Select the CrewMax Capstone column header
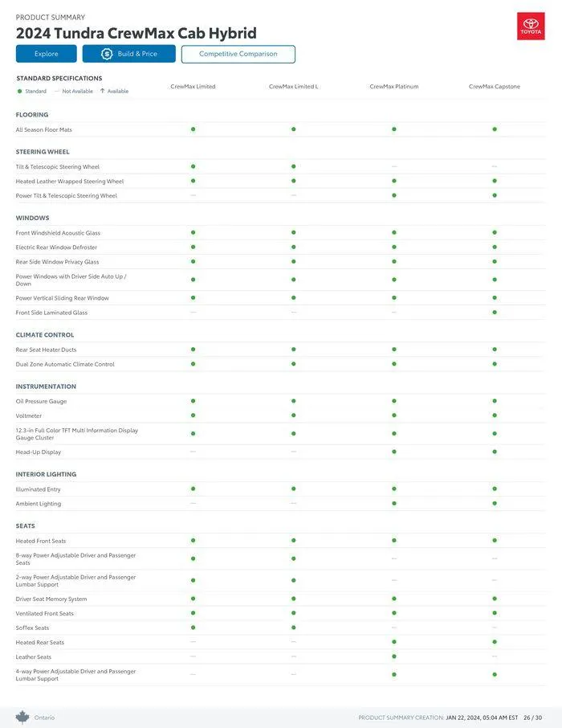Image resolution: width=562 pixels, height=728 pixels. pyautogui.click(x=495, y=87)
